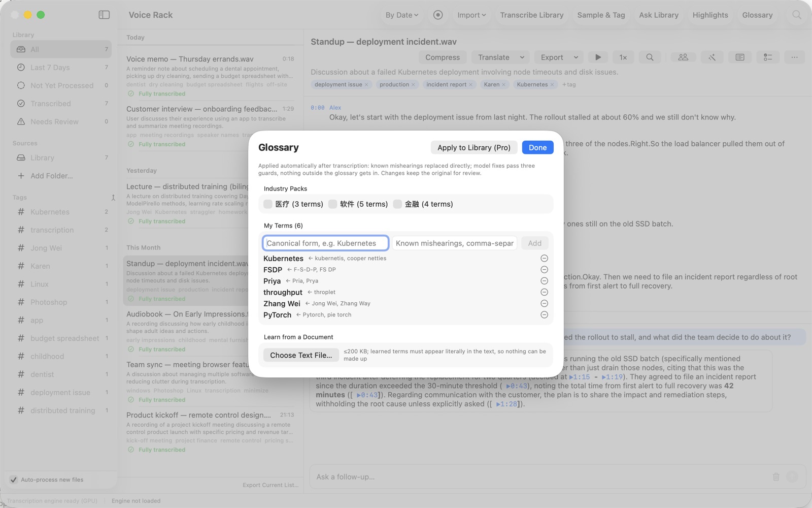This screenshot has width=812, height=508.
Task: Click Done in Glossary dialog
Action: point(537,147)
